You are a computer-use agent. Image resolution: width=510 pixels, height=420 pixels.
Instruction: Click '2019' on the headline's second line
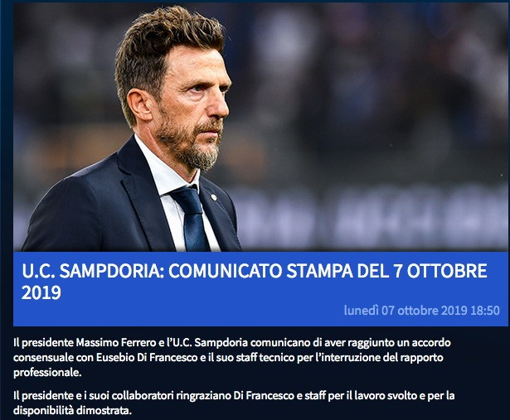(41, 292)
